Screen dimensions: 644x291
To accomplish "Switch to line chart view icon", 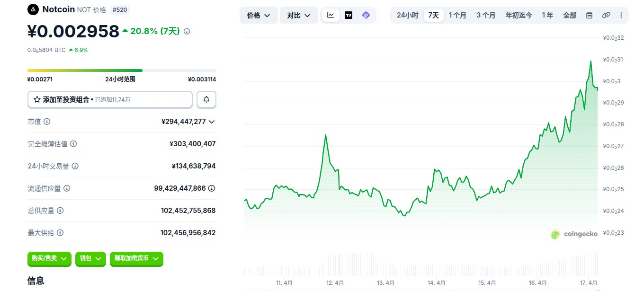I will (x=331, y=15).
